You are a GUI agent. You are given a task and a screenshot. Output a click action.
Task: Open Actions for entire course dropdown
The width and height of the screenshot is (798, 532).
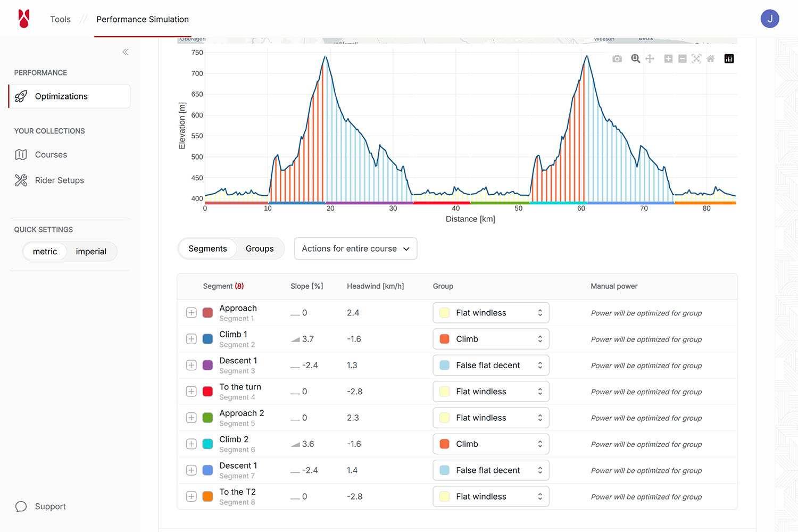pos(355,248)
